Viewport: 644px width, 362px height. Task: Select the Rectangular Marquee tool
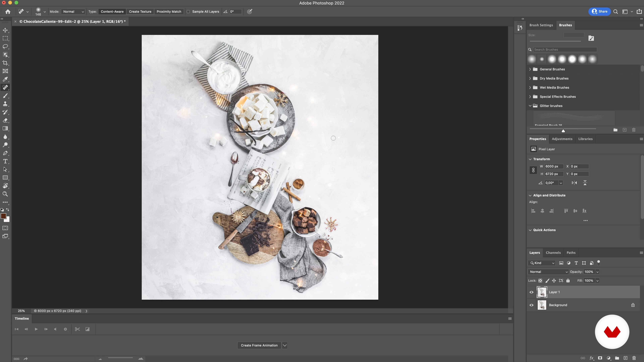(5, 39)
